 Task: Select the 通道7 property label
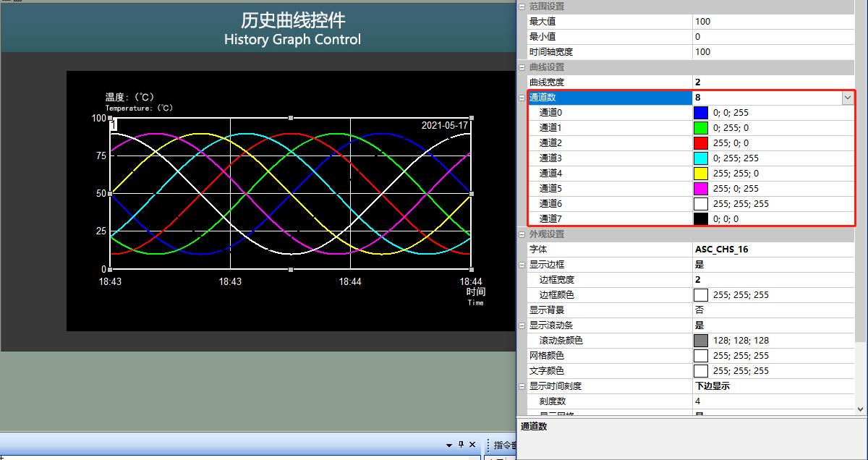[550, 219]
